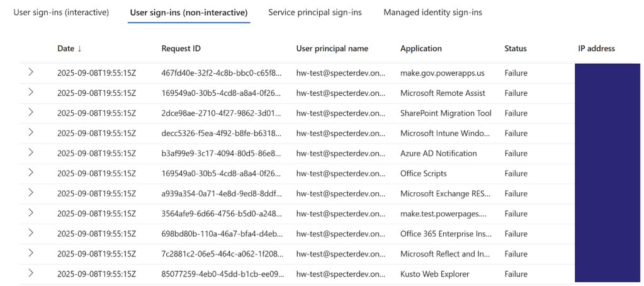The width and height of the screenshot is (644, 286).
Task: Click the IP address column header
Action: click(596, 49)
